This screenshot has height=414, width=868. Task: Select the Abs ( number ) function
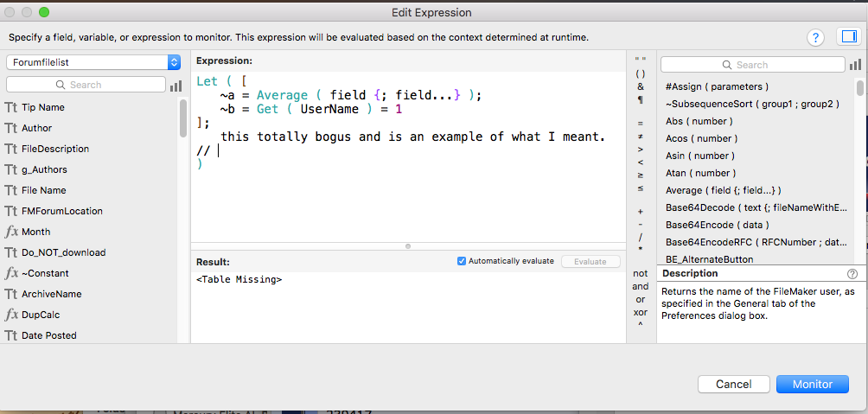(699, 121)
